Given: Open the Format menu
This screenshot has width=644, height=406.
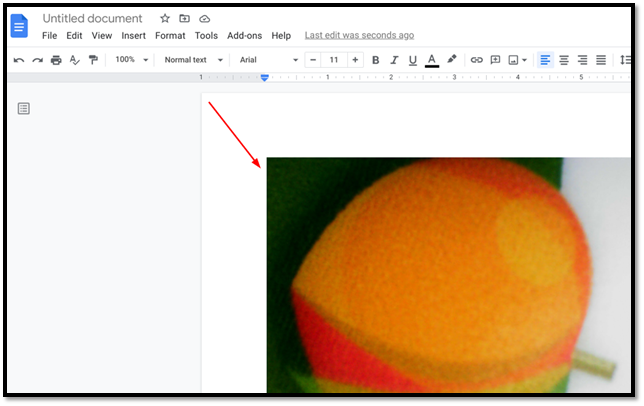Looking at the screenshot, I should [x=170, y=36].
